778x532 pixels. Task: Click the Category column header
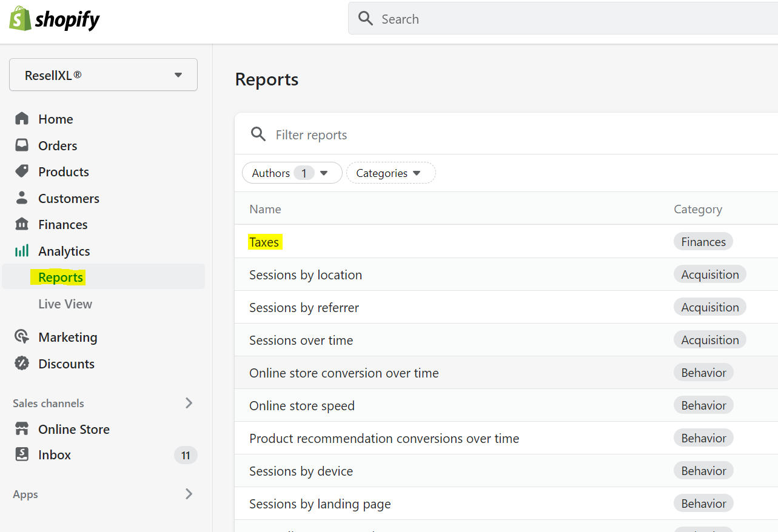(698, 209)
